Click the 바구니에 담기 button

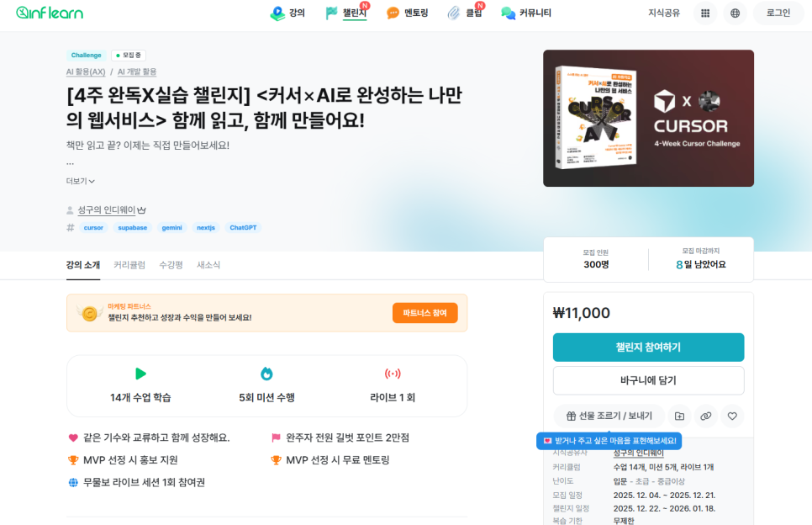(x=648, y=380)
